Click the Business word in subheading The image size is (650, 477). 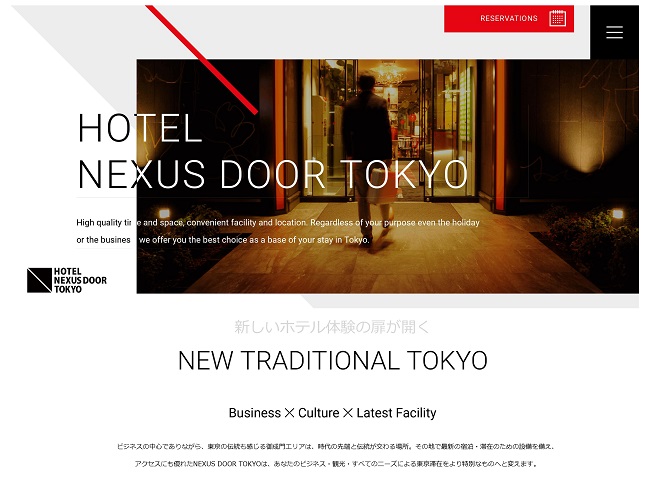coord(255,413)
